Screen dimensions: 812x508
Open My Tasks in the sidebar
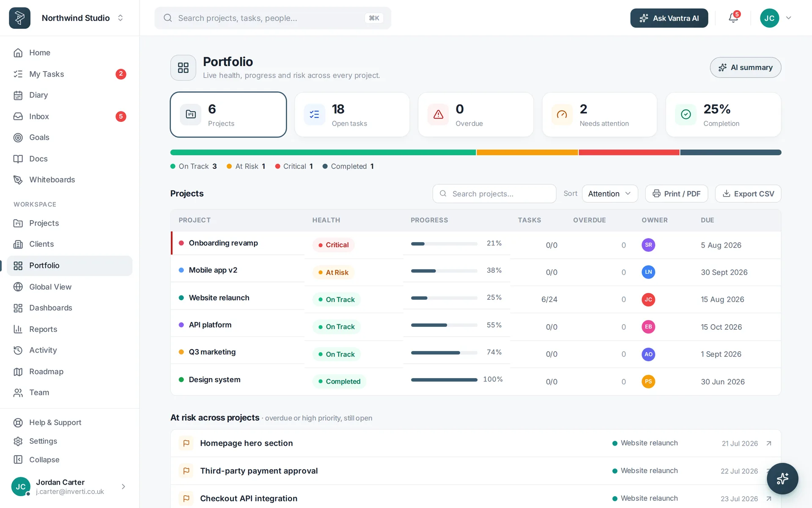click(70, 74)
